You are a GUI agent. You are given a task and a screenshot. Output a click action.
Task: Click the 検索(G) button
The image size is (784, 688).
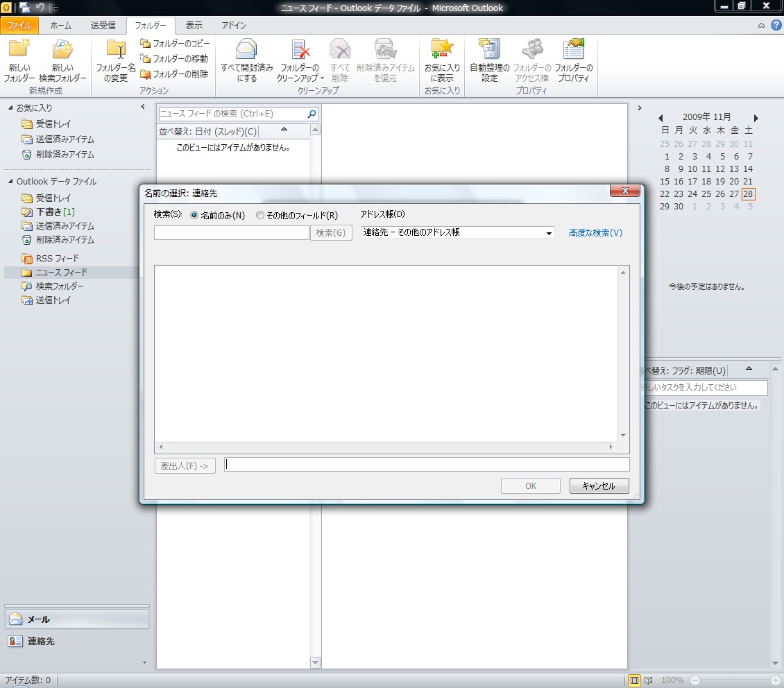331,233
